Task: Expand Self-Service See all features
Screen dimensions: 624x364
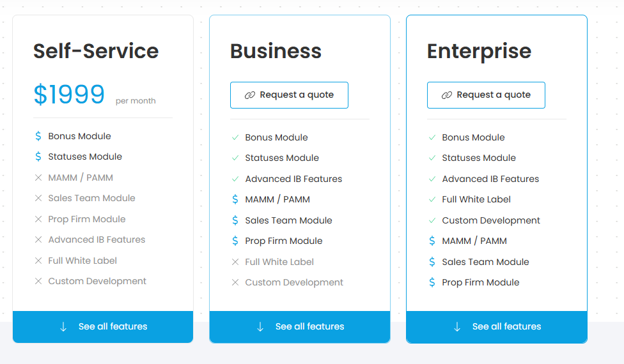Action: coord(103,327)
